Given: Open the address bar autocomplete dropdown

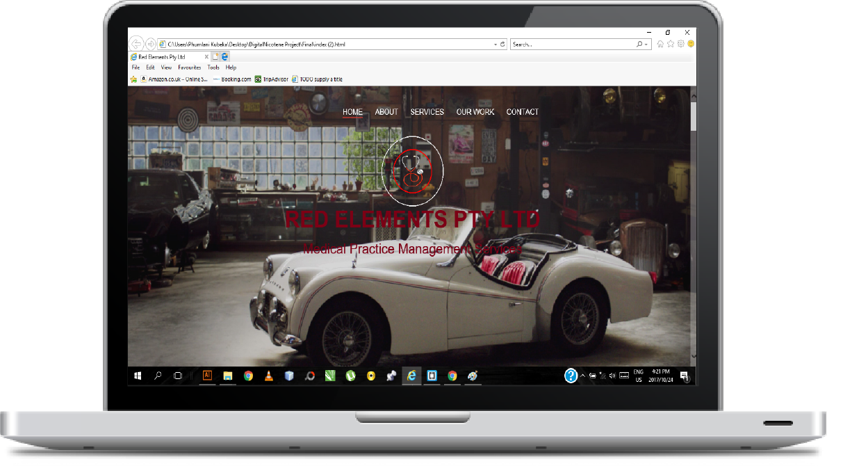Looking at the screenshot, I should click(495, 44).
